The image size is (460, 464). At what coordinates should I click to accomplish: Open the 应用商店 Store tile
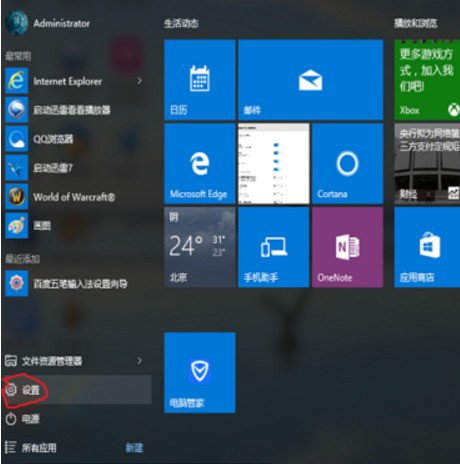427,247
